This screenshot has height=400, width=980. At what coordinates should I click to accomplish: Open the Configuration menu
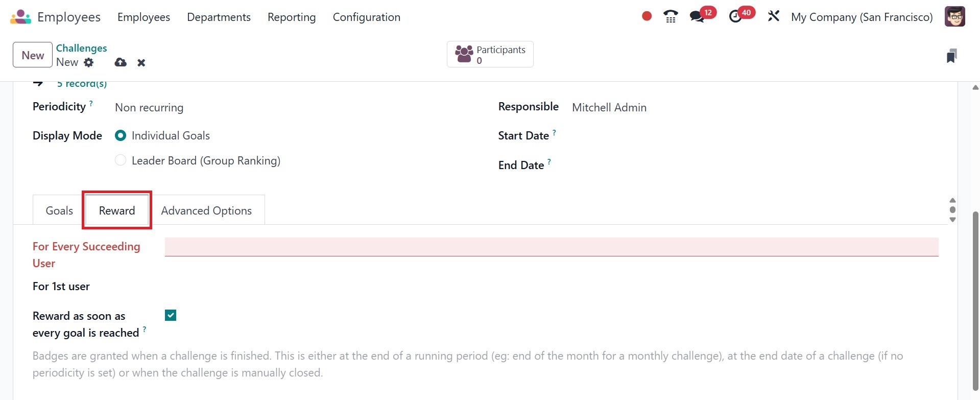tap(366, 17)
